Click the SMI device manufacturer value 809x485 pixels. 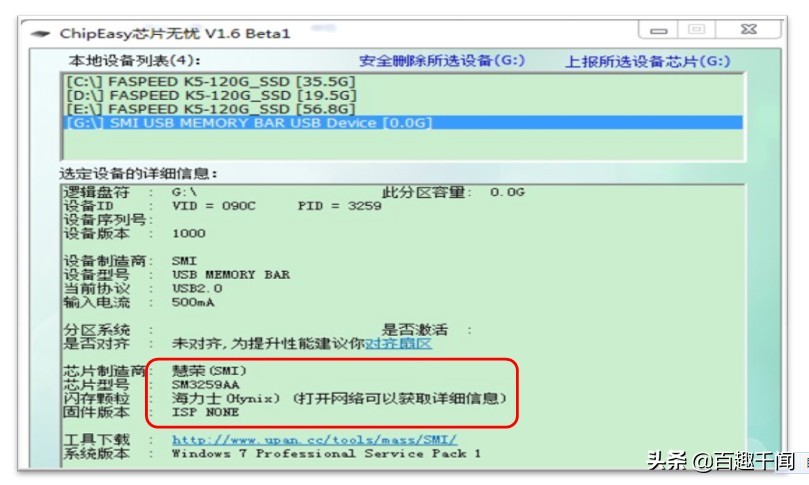pyautogui.click(x=184, y=261)
